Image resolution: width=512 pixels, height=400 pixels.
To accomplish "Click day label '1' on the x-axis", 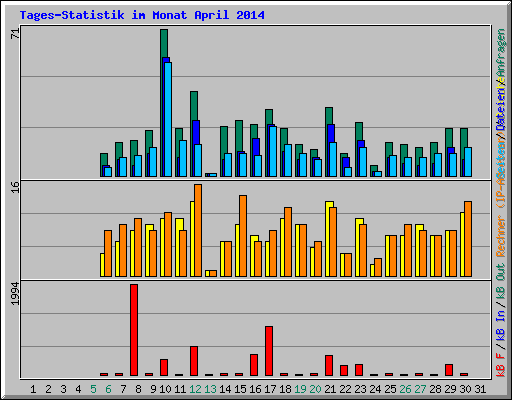I will [33, 389].
